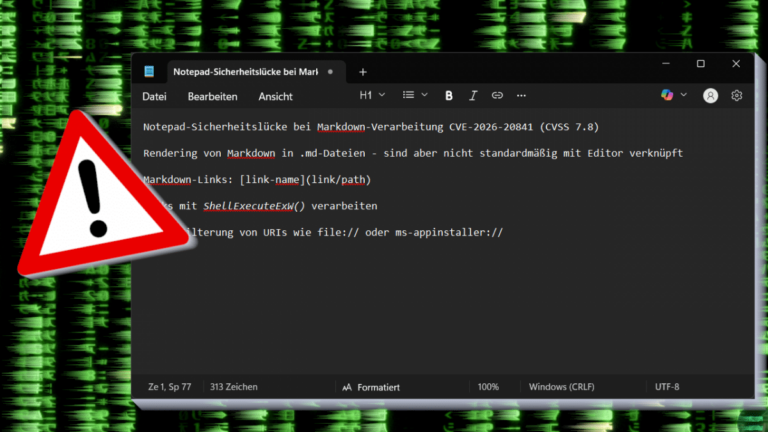Insert a link with the link icon
Image resolution: width=768 pixels, height=432 pixels.
pos(497,96)
